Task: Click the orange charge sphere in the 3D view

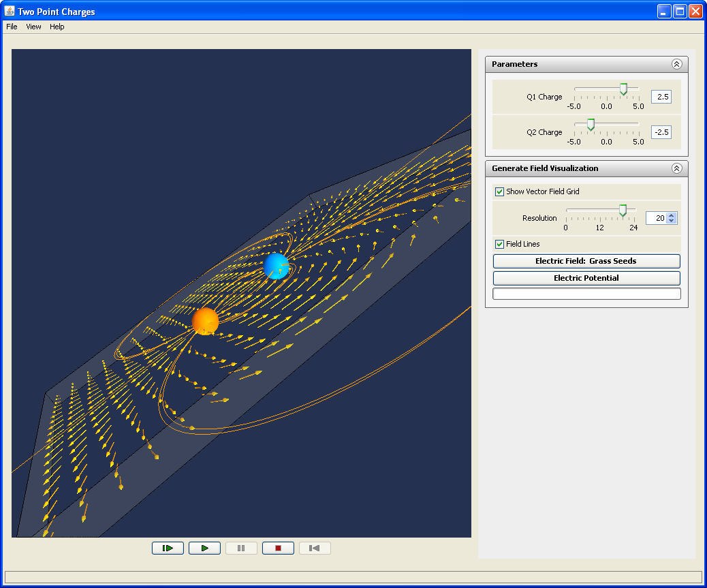Action: click(x=205, y=321)
